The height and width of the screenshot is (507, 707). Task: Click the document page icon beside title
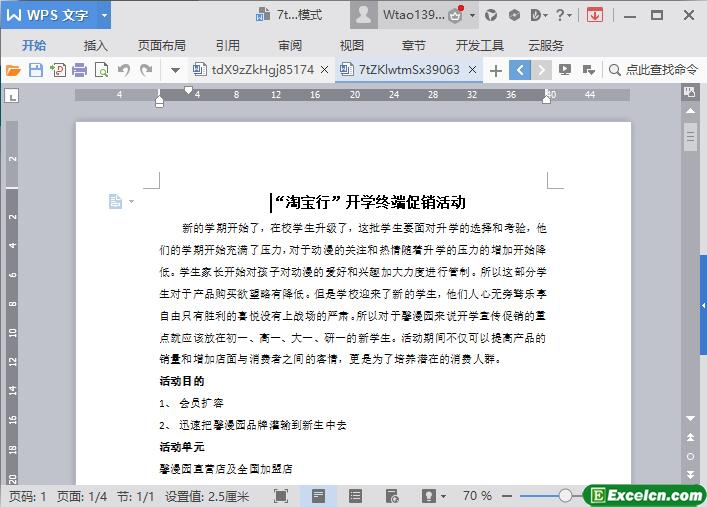point(115,201)
